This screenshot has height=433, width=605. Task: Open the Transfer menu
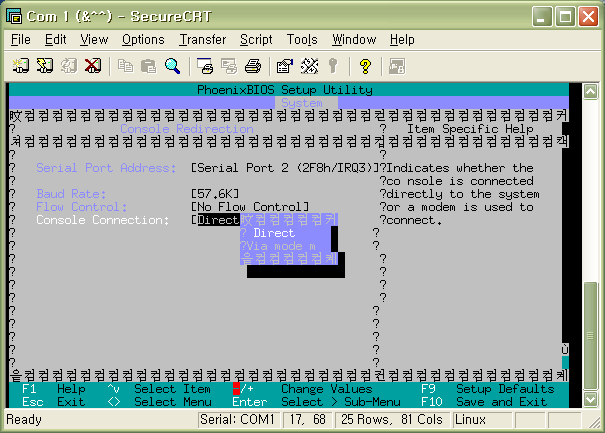click(x=203, y=39)
